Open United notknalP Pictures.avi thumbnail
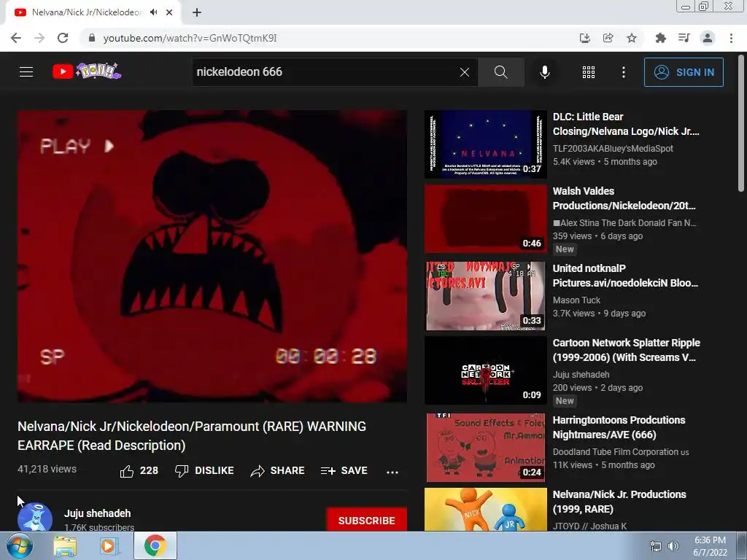Screen dimensions: 747x560 [x=485, y=295]
